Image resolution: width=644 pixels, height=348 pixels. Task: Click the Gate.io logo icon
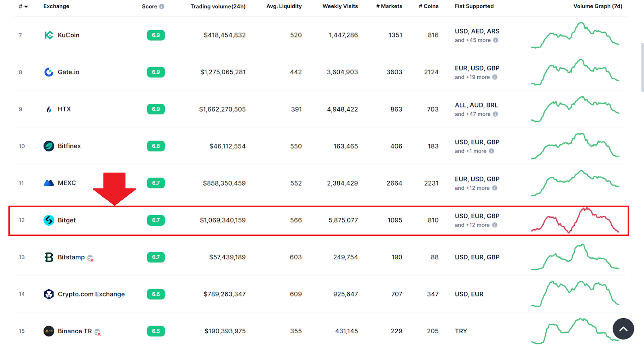point(49,72)
